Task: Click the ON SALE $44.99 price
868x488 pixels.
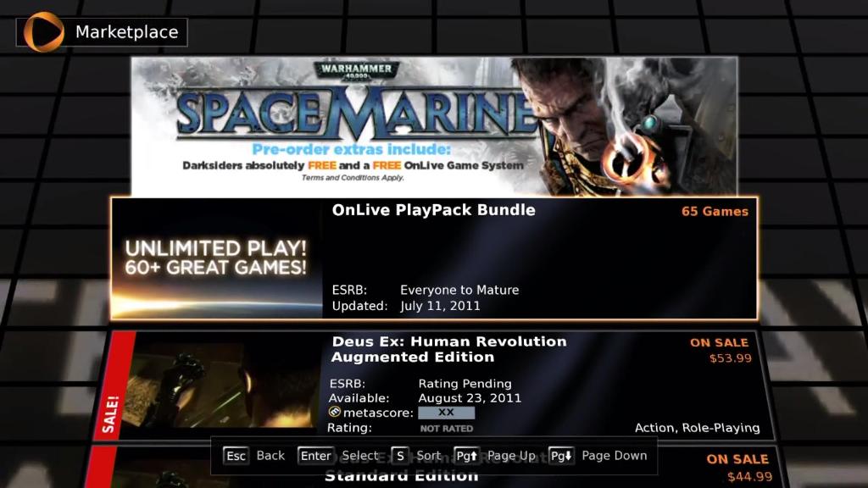Action: point(739,468)
